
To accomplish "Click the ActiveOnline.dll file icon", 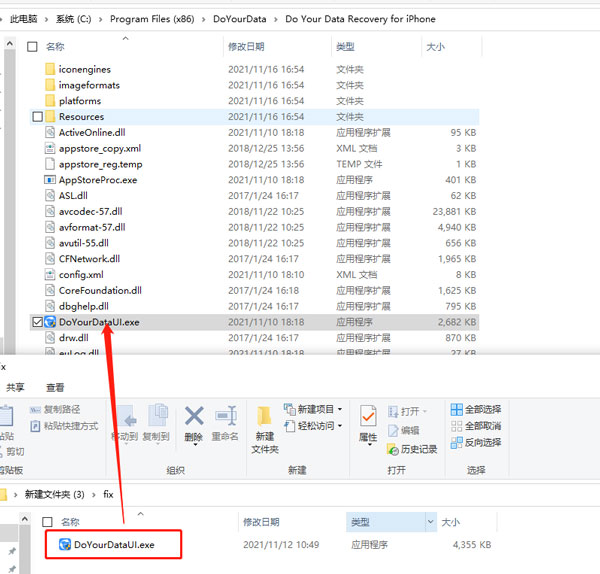I will coord(50,132).
